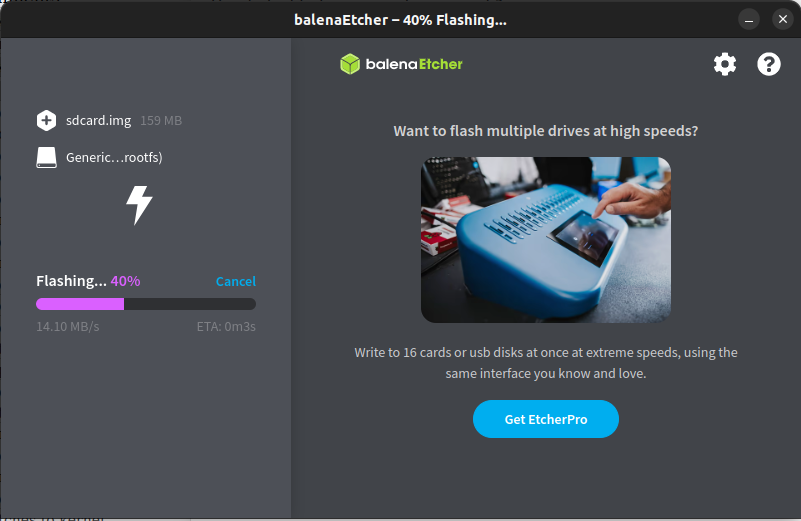The height and width of the screenshot is (521, 801).
Task: Click the lightning bolt flash icon
Action: point(139,205)
